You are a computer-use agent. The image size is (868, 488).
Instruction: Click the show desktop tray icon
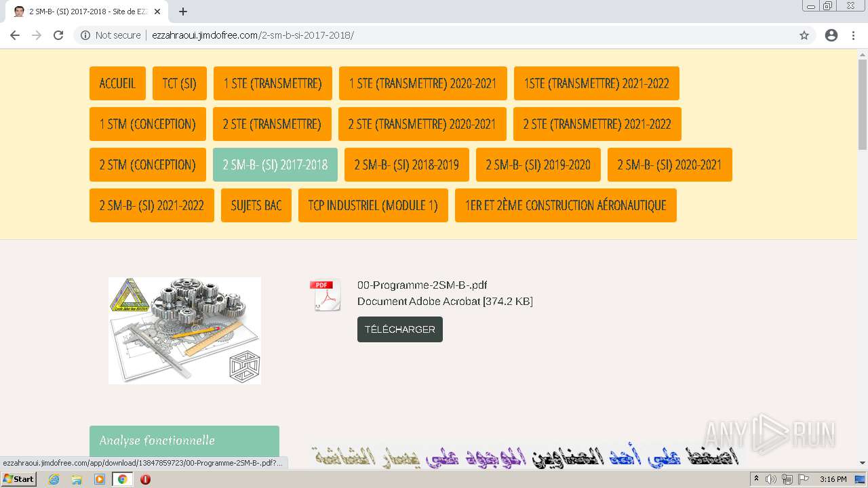coord(860,479)
